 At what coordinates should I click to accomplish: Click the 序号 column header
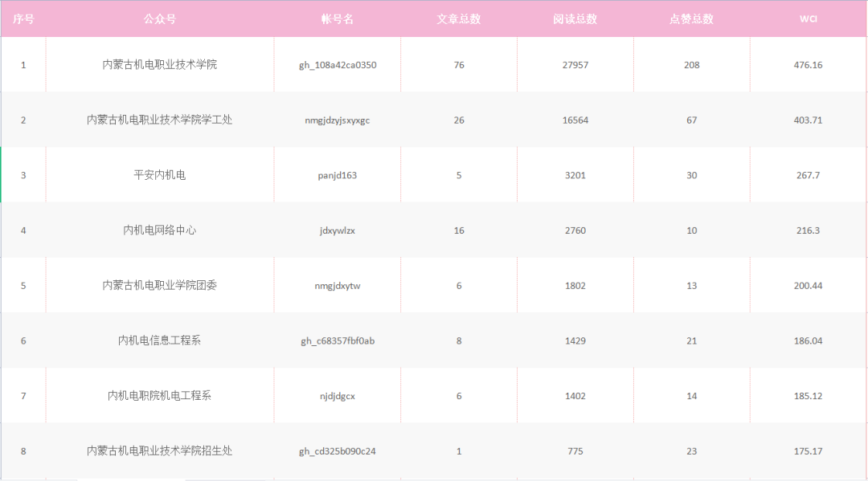tap(23, 19)
